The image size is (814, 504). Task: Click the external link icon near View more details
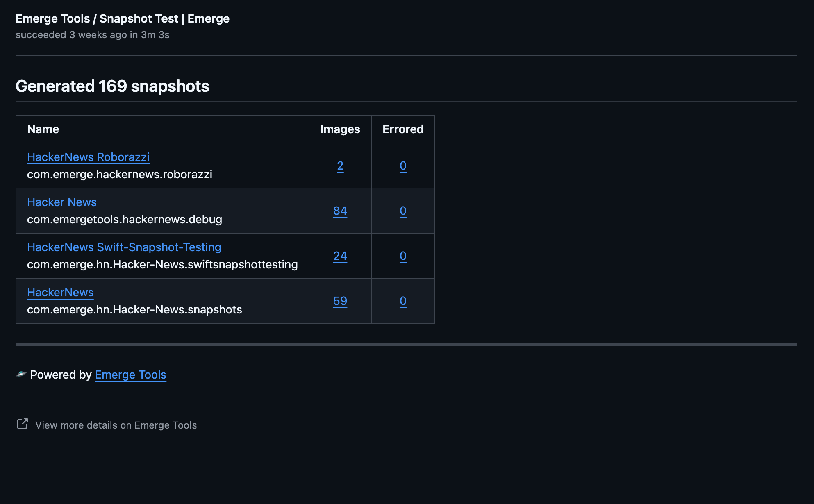23,425
